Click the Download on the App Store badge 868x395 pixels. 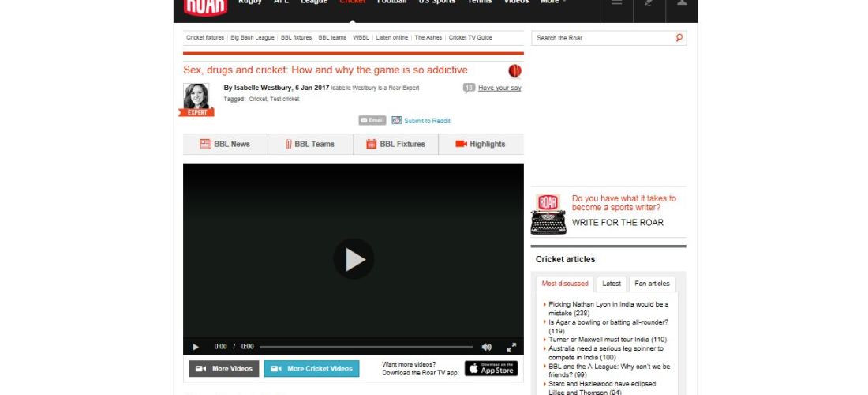(x=491, y=369)
